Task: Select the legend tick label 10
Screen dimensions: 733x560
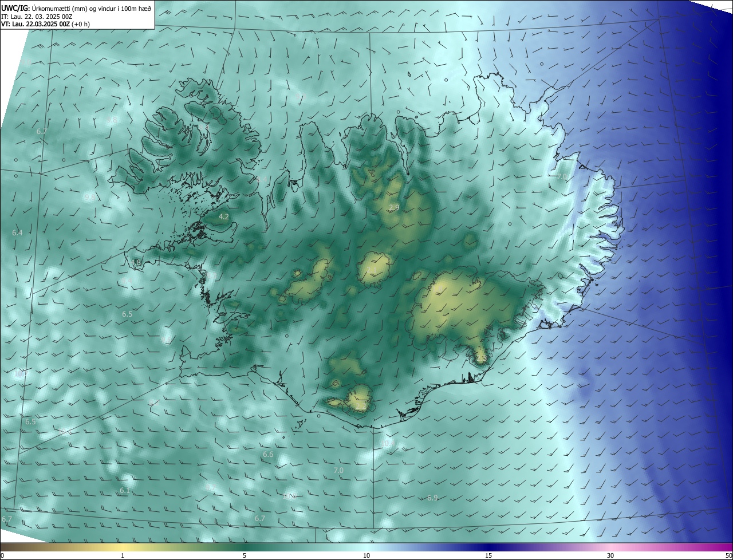Action: 366,555
